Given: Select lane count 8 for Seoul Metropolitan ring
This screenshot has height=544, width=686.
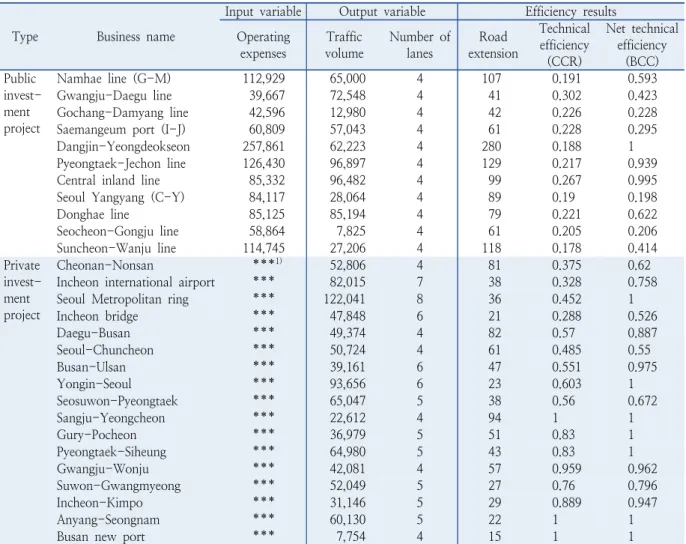Looking at the screenshot, I should click(420, 299).
